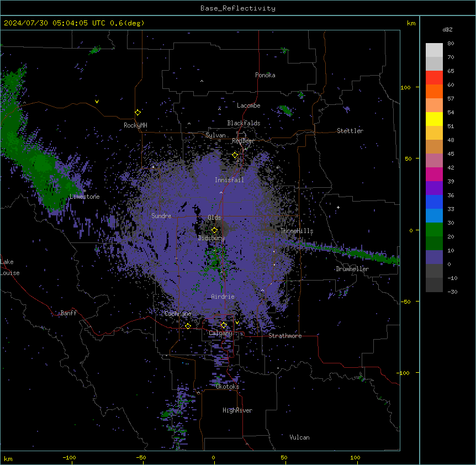Select the 50 tick on vertical axis
The image size is (476, 465).
(x=408, y=158)
